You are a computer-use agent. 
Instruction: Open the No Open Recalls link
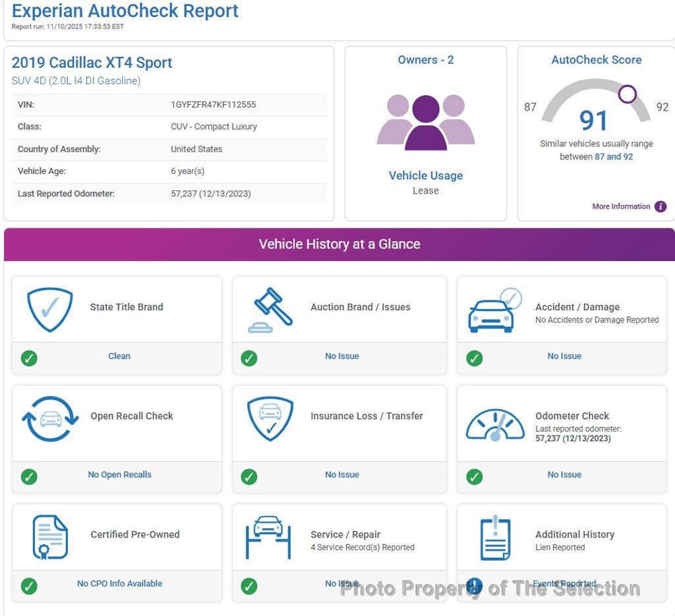[119, 474]
